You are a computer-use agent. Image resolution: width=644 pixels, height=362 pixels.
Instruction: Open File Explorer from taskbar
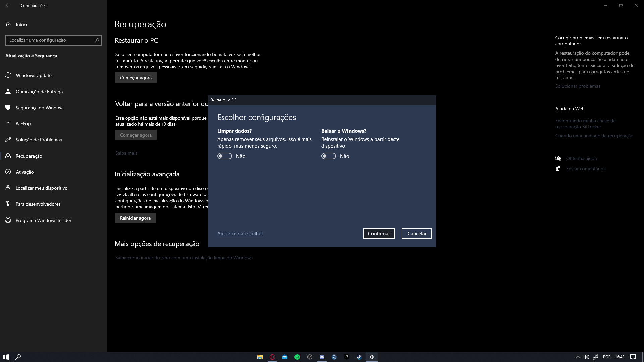260,357
